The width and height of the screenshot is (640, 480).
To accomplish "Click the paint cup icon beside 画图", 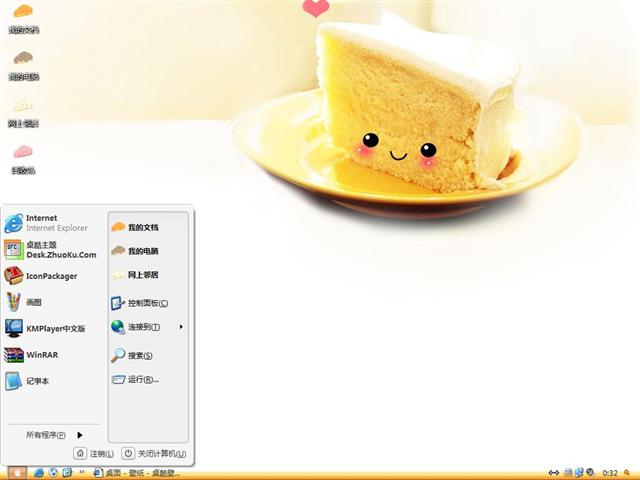I will coord(13,302).
